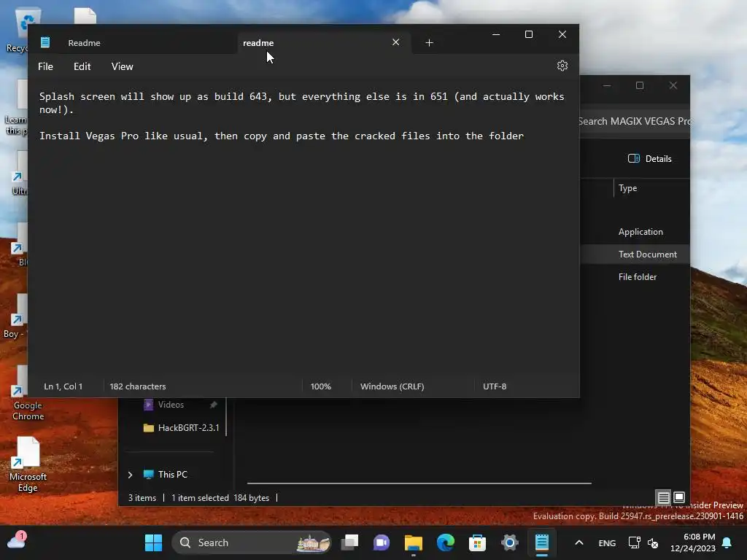Click the Type column header in Explorer
This screenshot has height=560, width=747.
point(627,188)
